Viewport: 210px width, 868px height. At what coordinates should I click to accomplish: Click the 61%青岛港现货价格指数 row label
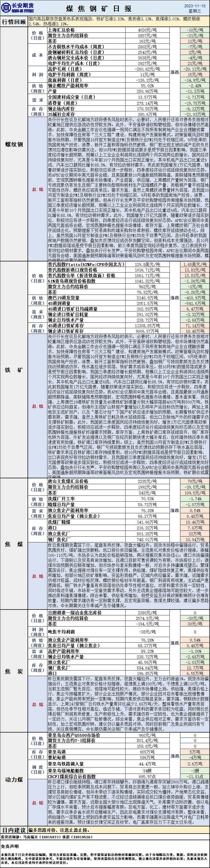(x=72, y=281)
